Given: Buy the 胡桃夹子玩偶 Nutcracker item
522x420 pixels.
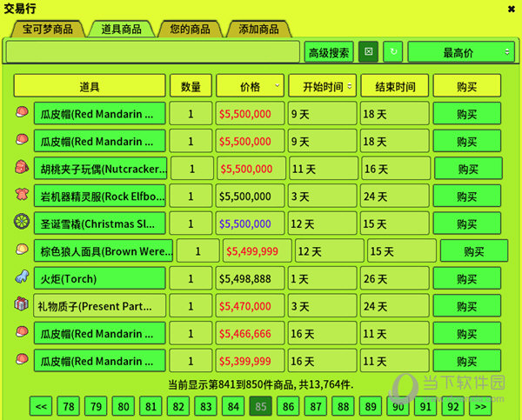Looking at the screenshot, I should point(469,169).
